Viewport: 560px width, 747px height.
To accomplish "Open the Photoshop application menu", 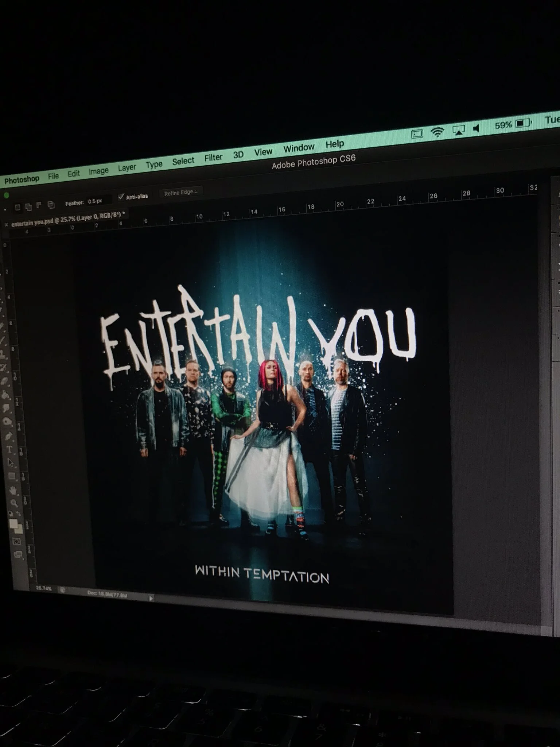I will pyautogui.click(x=22, y=180).
